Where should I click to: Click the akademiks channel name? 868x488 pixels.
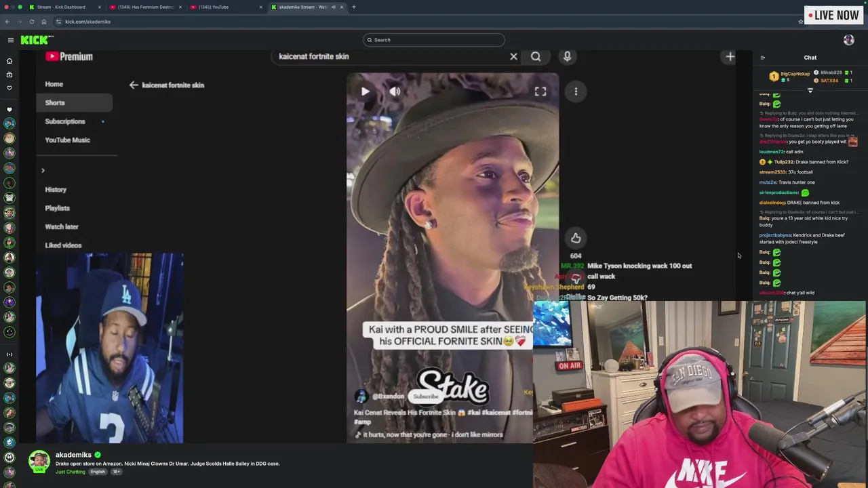click(x=73, y=455)
